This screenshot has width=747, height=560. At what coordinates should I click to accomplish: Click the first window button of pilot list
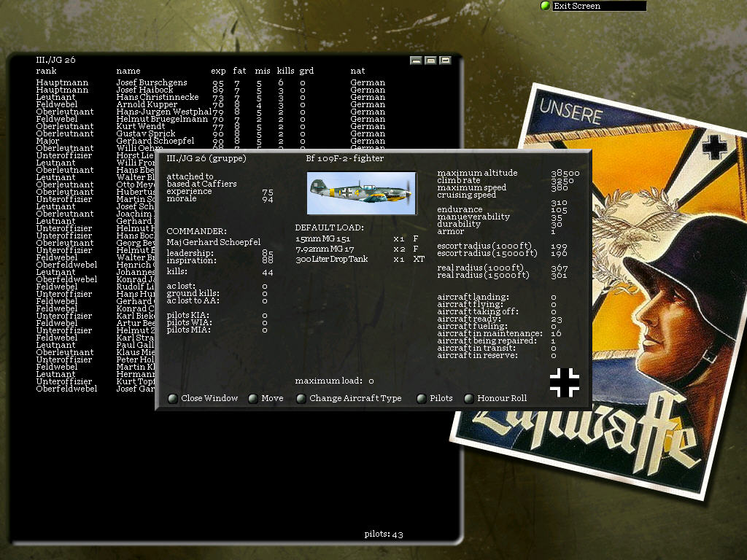point(416,61)
